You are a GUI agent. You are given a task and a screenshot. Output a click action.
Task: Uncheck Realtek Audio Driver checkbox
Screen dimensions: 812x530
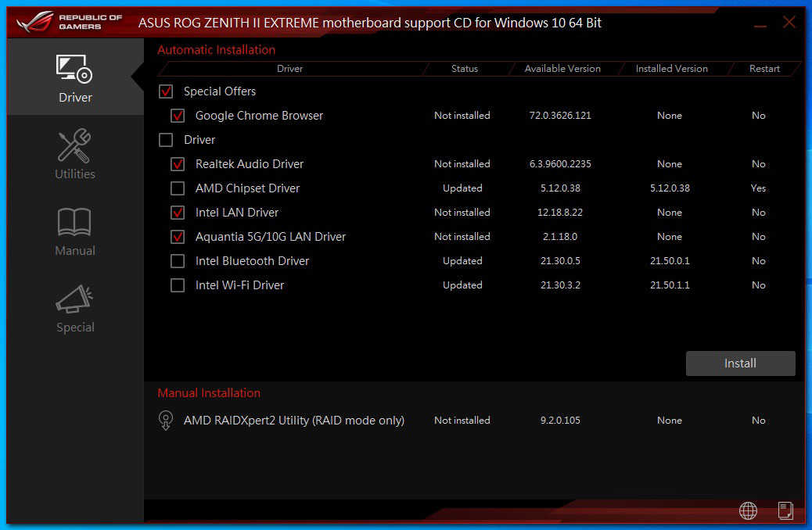pos(178,164)
